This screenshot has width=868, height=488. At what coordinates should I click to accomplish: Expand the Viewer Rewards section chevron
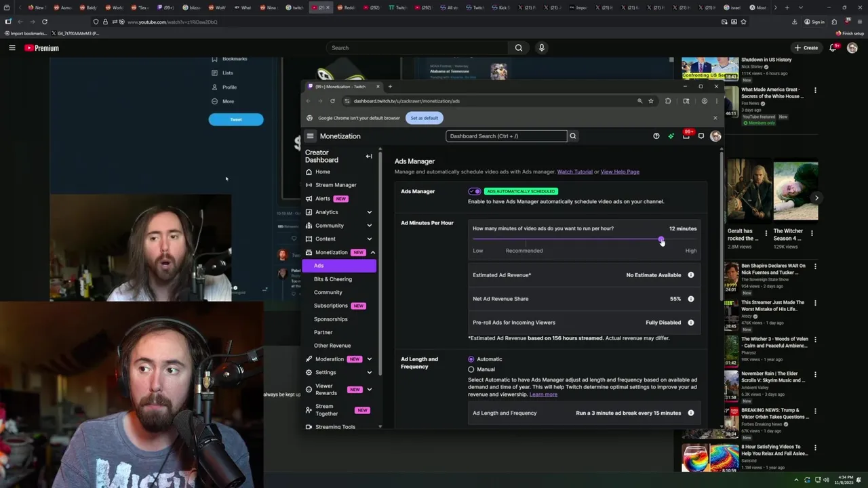pyautogui.click(x=370, y=390)
